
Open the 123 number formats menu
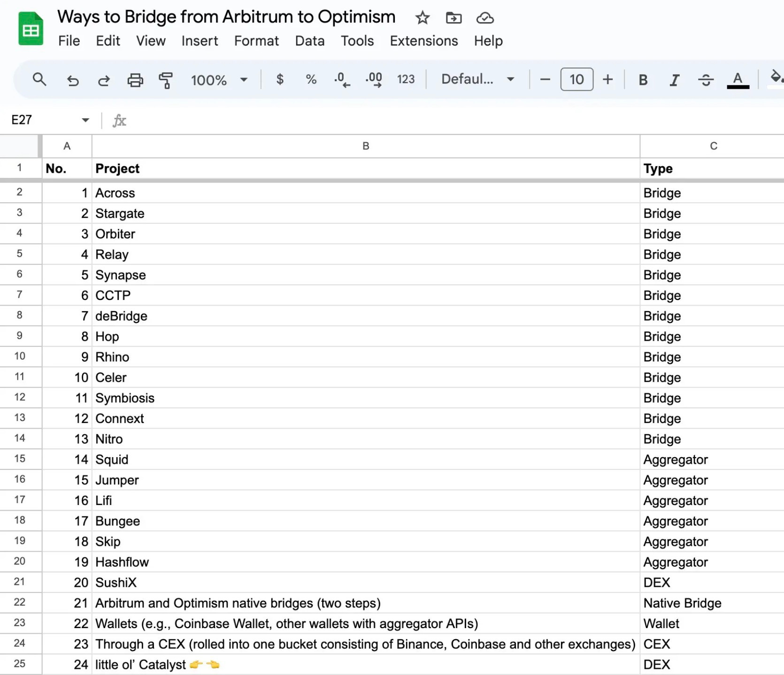[x=406, y=79]
